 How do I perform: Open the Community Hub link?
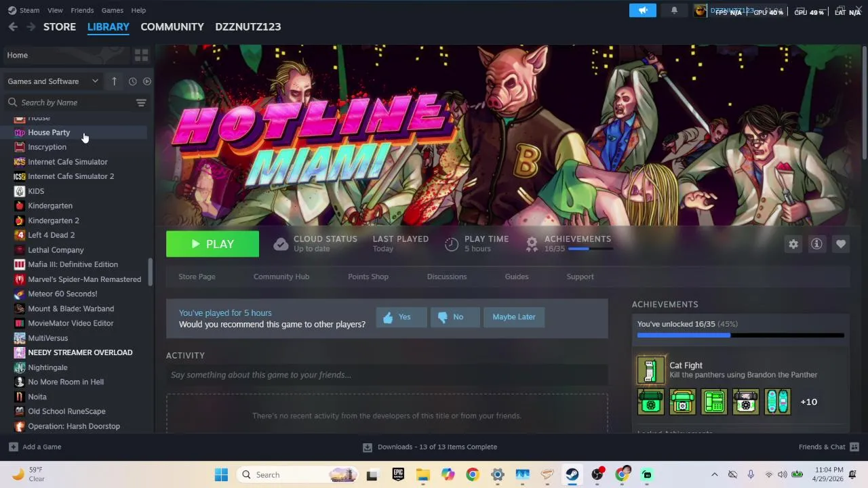tap(281, 277)
